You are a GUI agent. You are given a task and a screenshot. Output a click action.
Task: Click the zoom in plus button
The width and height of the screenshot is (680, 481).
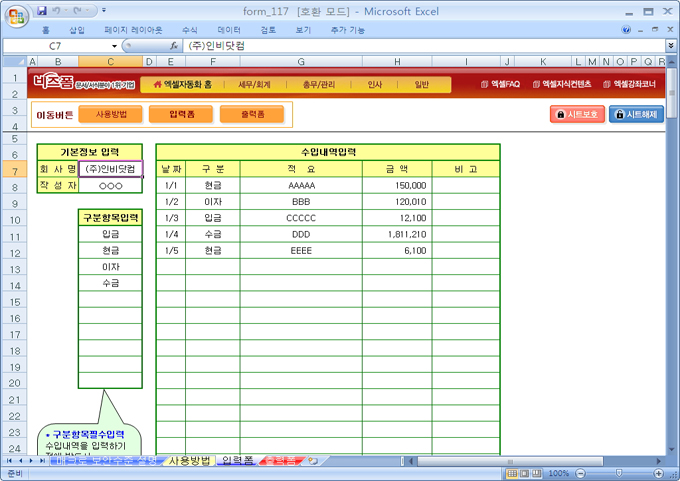coord(658,473)
